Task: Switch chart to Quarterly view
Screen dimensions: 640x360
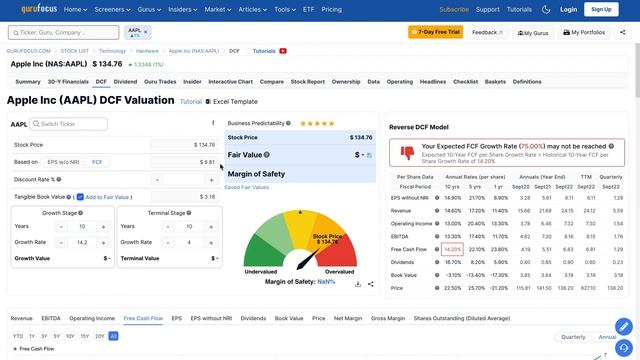Action: pos(573,337)
